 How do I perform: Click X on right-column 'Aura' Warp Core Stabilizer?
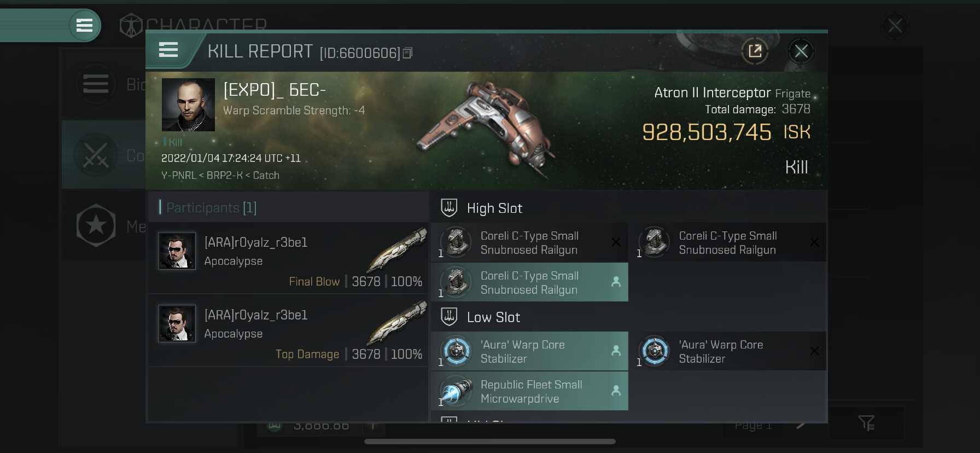[814, 351]
